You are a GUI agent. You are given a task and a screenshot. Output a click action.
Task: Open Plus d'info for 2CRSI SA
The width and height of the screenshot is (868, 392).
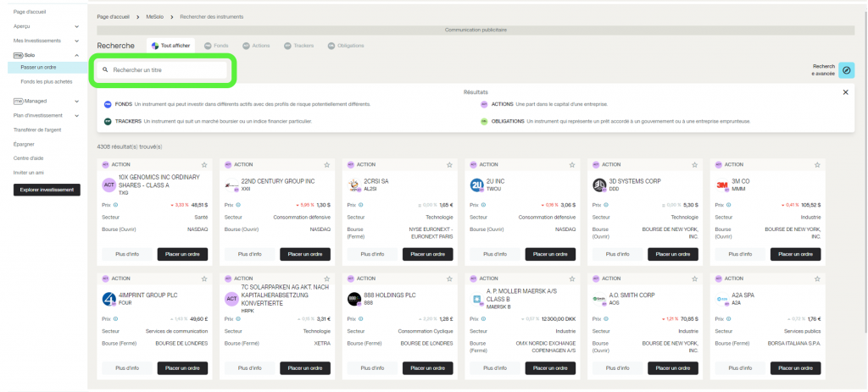(x=373, y=254)
